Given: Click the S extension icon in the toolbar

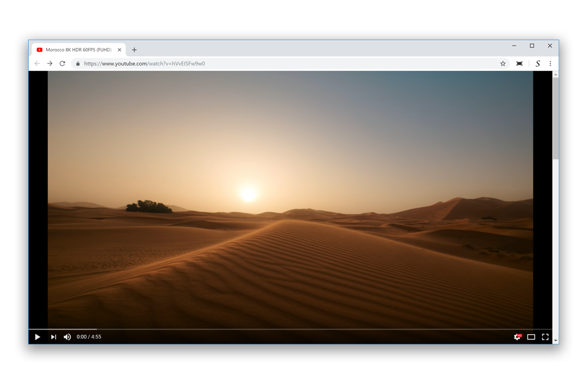Looking at the screenshot, I should [x=538, y=63].
